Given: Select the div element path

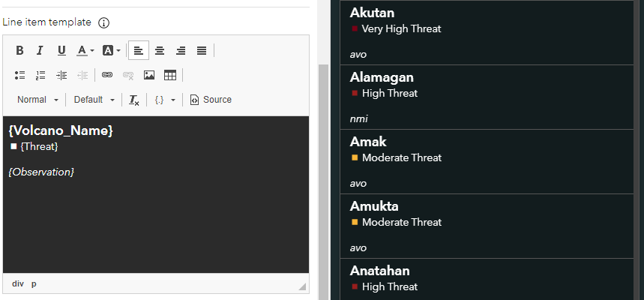Looking at the screenshot, I should click(x=18, y=284).
